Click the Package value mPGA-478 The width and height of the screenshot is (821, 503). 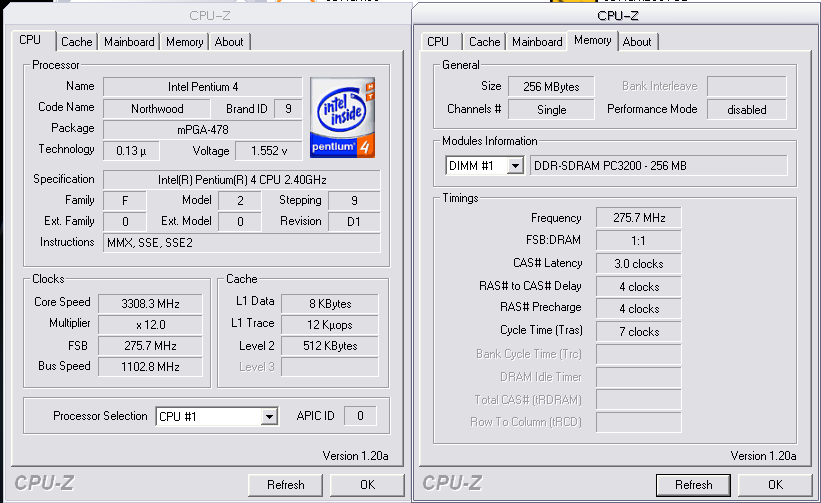coord(203,130)
